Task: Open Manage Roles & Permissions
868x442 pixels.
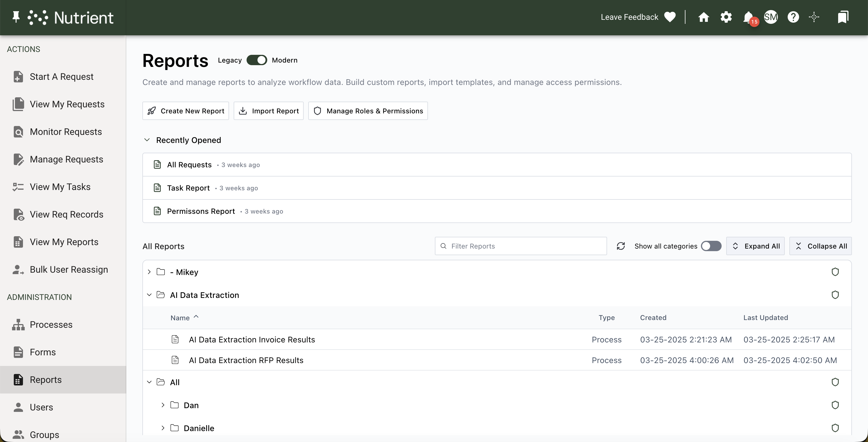Action: tap(368, 110)
